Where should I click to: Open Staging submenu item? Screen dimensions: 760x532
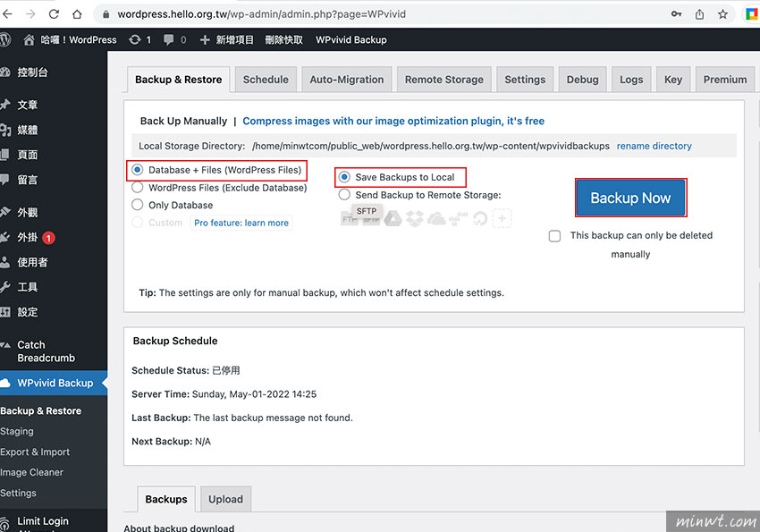click(x=17, y=431)
